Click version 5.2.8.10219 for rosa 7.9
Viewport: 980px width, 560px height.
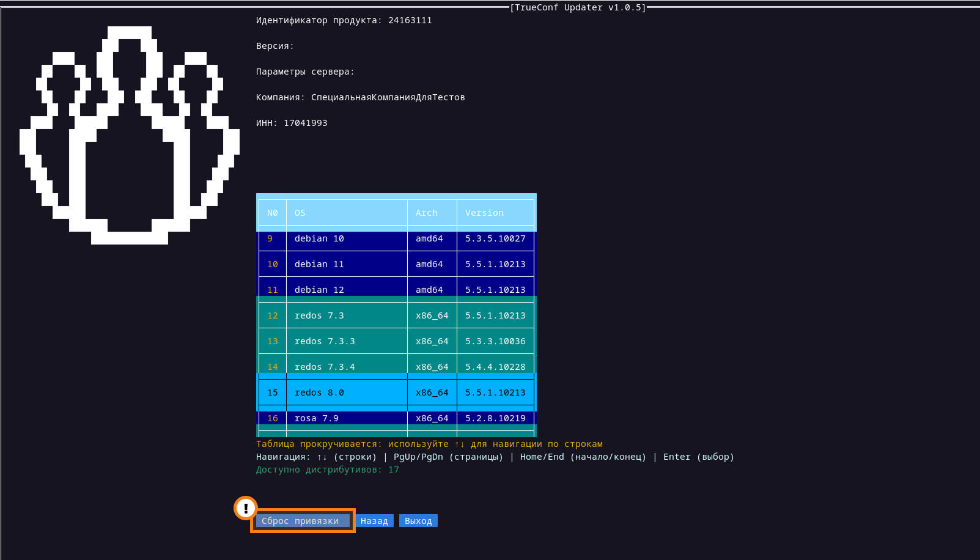pyautogui.click(x=495, y=418)
